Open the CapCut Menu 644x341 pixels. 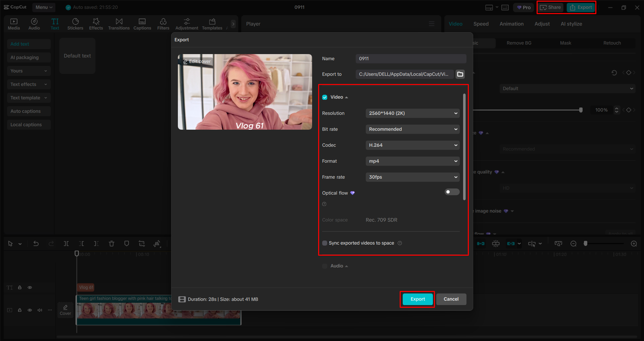point(43,7)
